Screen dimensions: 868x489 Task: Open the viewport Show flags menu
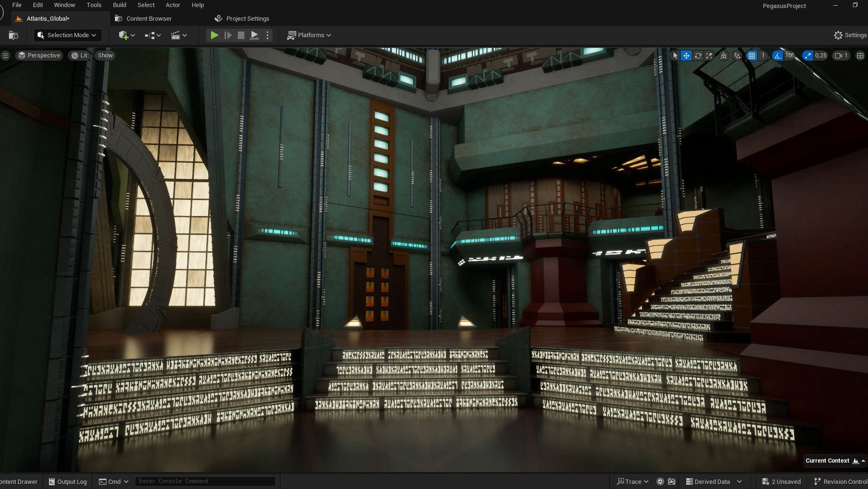click(105, 56)
